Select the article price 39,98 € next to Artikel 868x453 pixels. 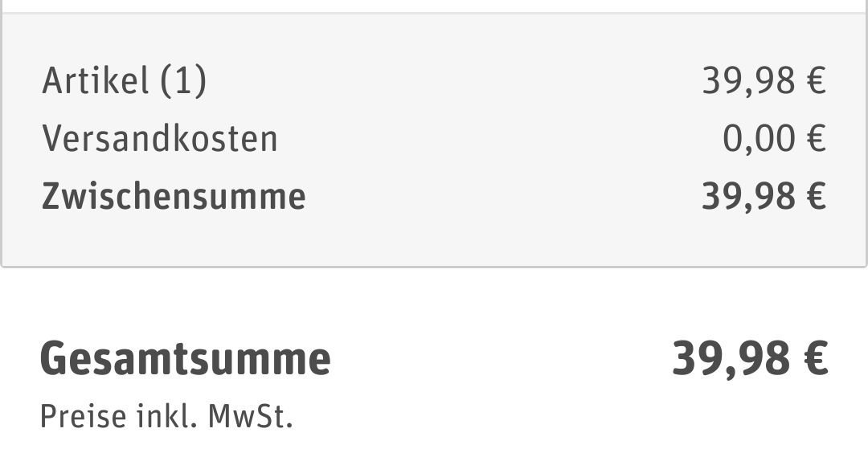tap(764, 81)
